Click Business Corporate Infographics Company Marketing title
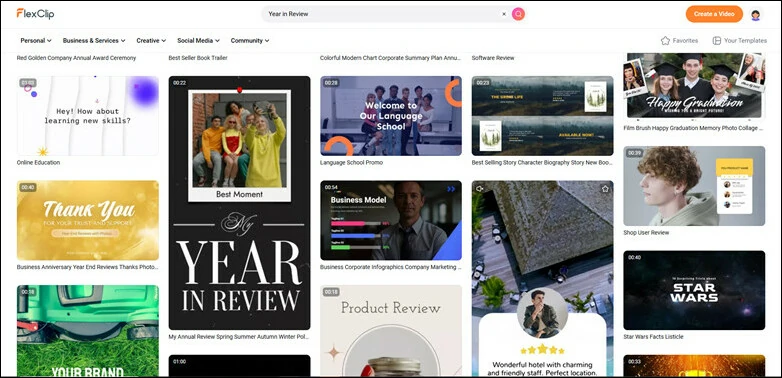This screenshot has width=782, height=378. coord(391,267)
